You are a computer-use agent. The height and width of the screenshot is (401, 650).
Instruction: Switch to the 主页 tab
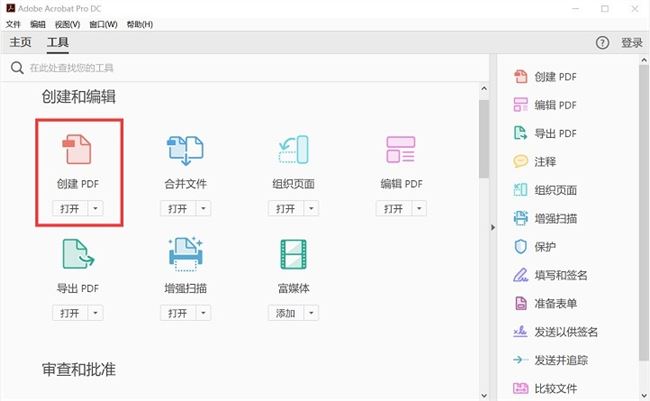[x=20, y=43]
